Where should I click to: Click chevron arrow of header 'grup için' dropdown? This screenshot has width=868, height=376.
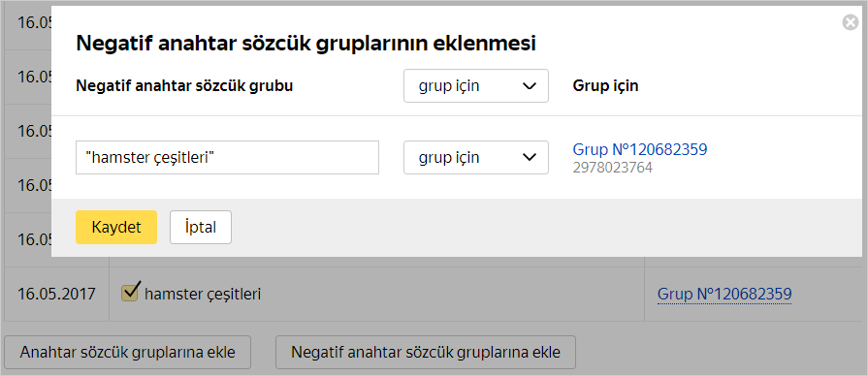pyautogui.click(x=530, y=86)
